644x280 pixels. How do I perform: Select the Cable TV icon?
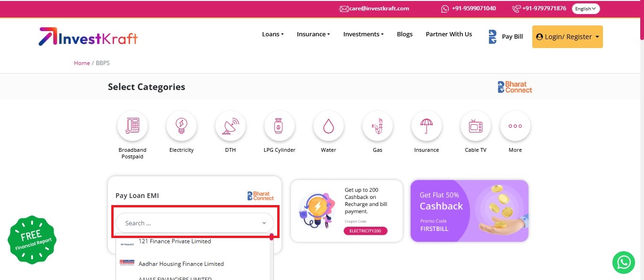click(x=476, y=126)
